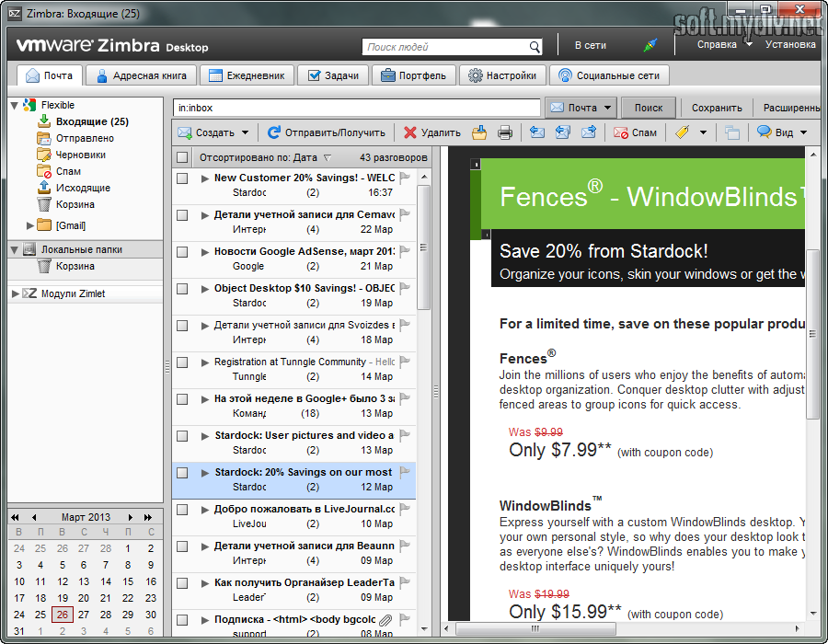Click the Установка link in header
The image size is (828, 644).
[790, 44]
